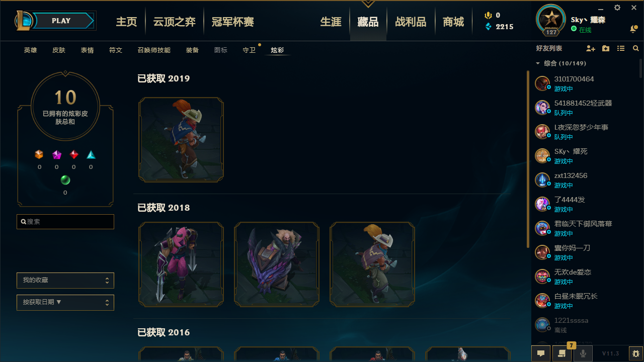644x362 pixels.
Task: Click the add friend icon
Action: click(x=591, y=48)
